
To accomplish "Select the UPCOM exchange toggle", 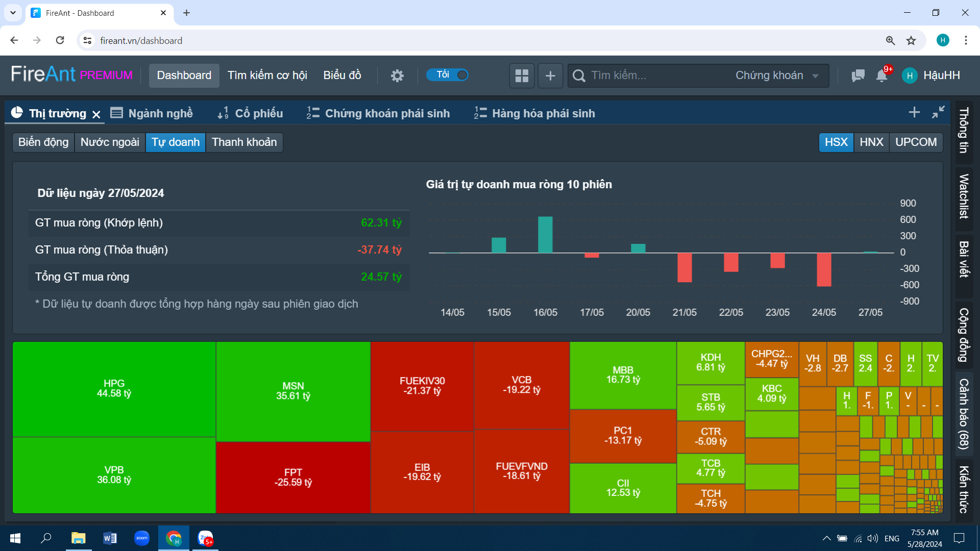I will [x=916, y=142].
